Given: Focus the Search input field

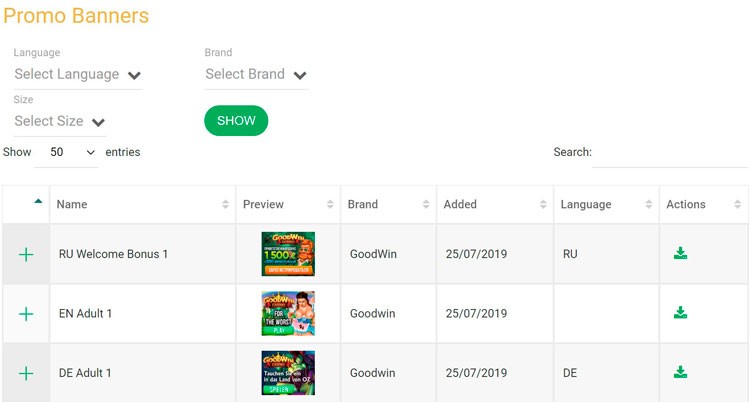Looking at the screenshot, I should [670, 153].
